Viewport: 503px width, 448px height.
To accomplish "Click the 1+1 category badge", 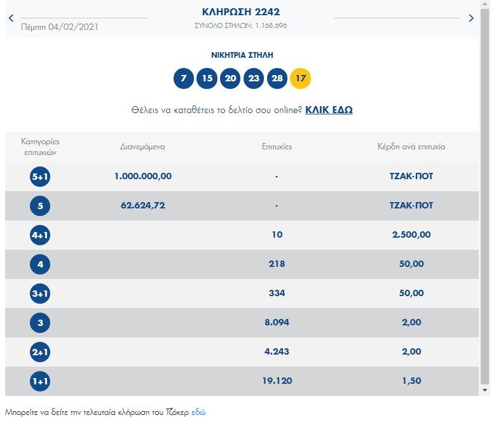I will pyautogui.click(x=40, y=381).
